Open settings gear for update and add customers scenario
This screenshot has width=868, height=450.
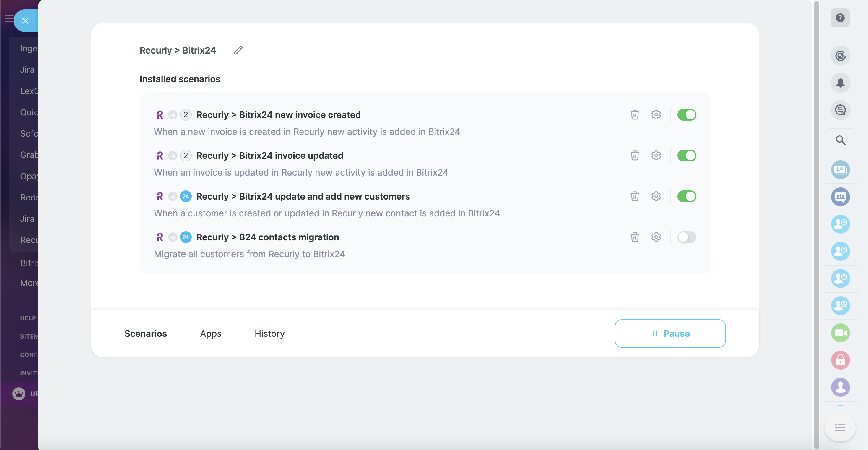pyautogui.click(x=656, y=196)
